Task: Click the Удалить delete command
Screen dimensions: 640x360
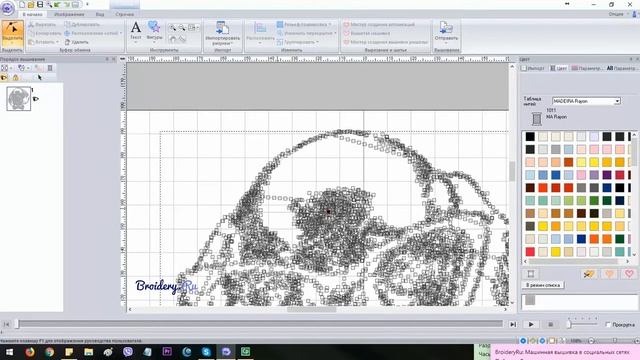Action: pos(76,42)
